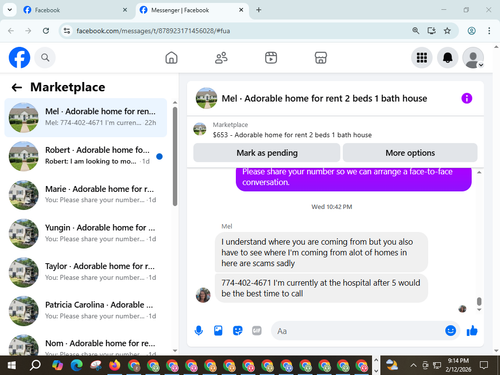Open the Facebook logo home link
The width and height of the screenshot is (500, 375).
19,58
